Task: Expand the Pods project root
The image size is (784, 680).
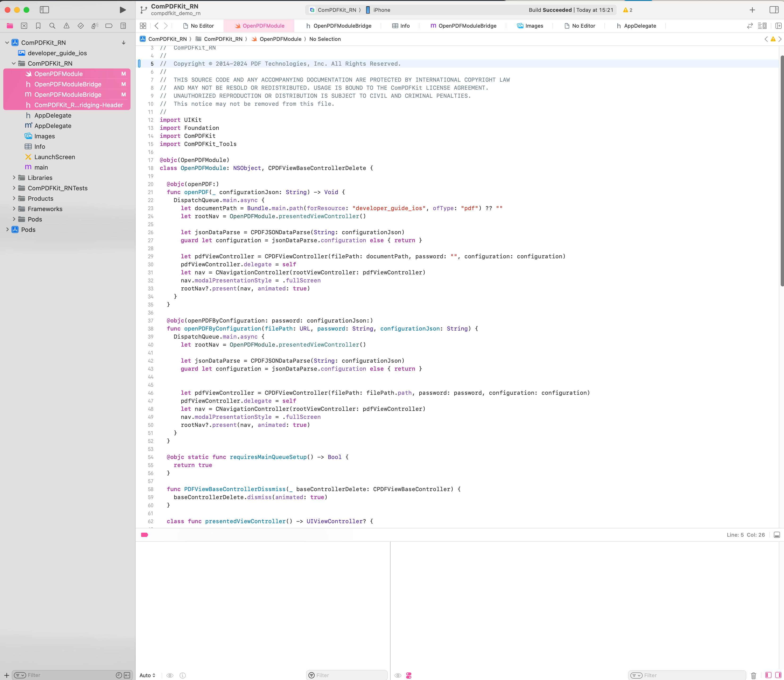Action: tap(7, 229)
